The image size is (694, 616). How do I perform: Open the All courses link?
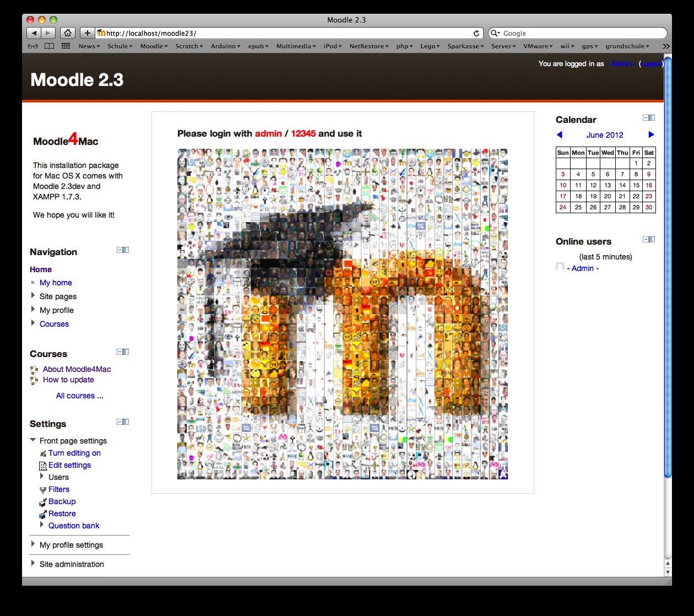(75, 396)
